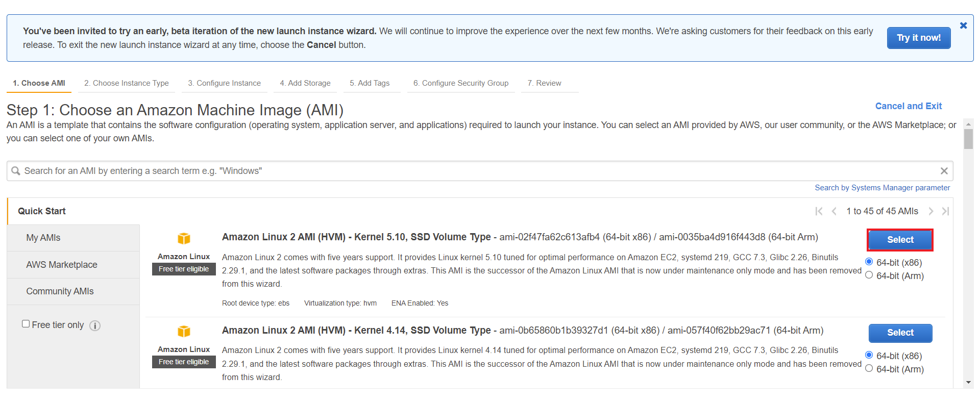Click Free tier eligible badge for Kernel 4.14

pyautogui.click(x=184, y=362)
